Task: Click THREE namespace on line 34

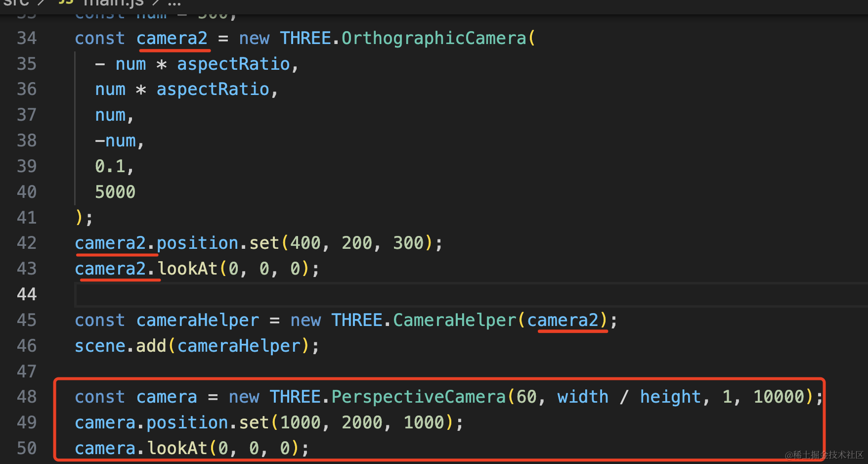Action: [305, 38]
